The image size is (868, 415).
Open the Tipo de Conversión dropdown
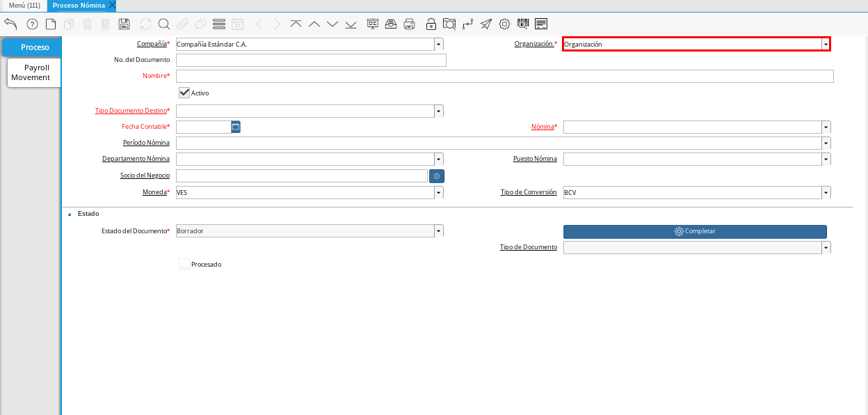tap(826, 192)
